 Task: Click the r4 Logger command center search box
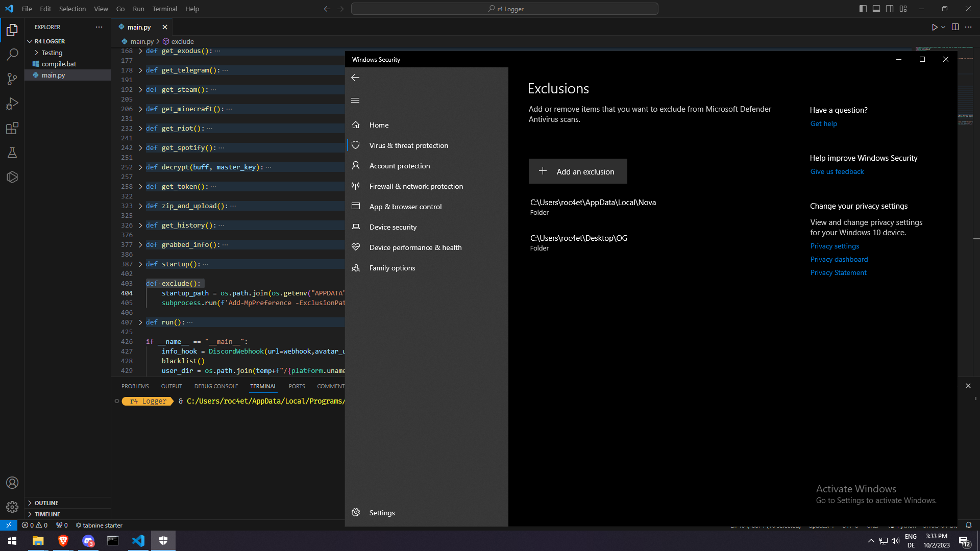pyautogui.click(x=504, y=9)
